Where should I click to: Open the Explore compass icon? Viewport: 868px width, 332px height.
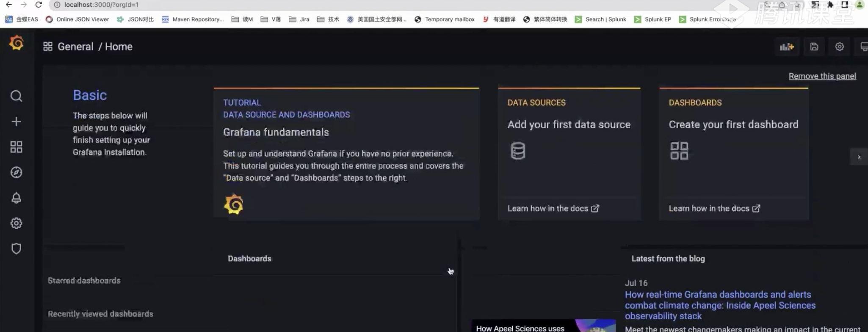pos(16,172)
